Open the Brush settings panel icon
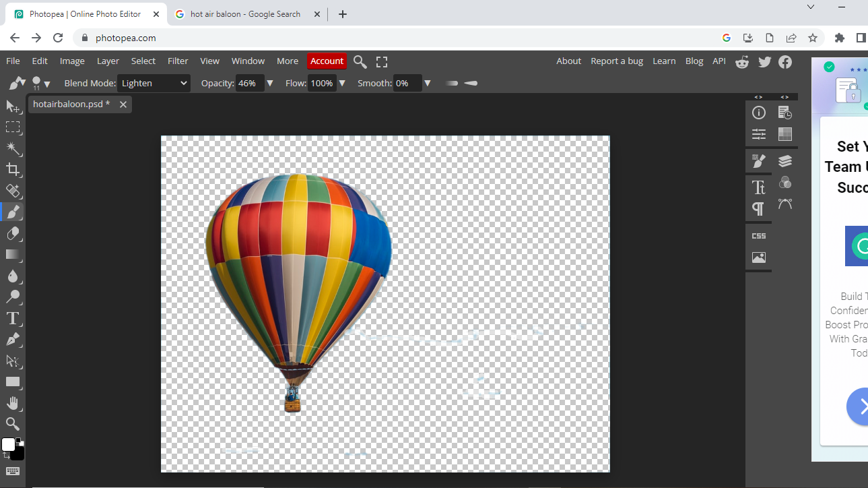The height and width of the screenshot is (488, 868). (759, 161)
